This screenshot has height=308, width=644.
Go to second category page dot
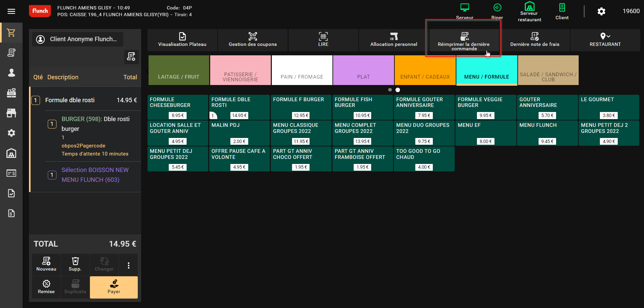398,90
